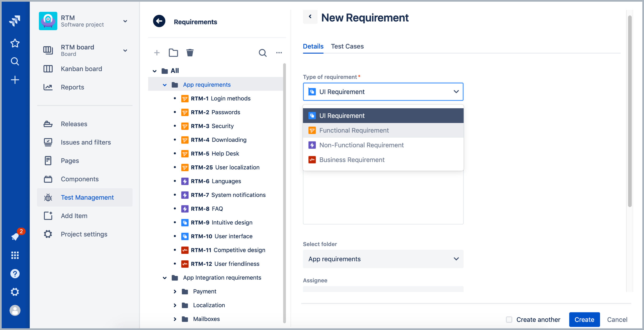Collapse the App requirements folder

(165, 85)
